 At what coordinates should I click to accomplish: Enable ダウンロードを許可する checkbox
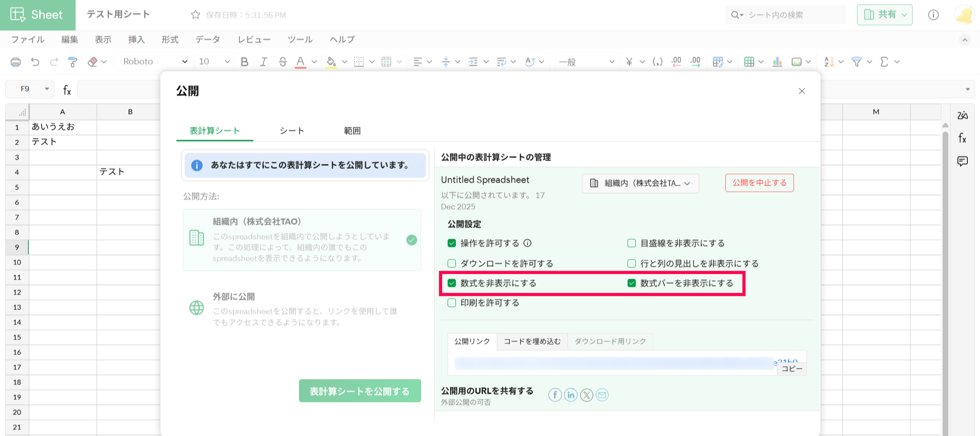[452, 263]
